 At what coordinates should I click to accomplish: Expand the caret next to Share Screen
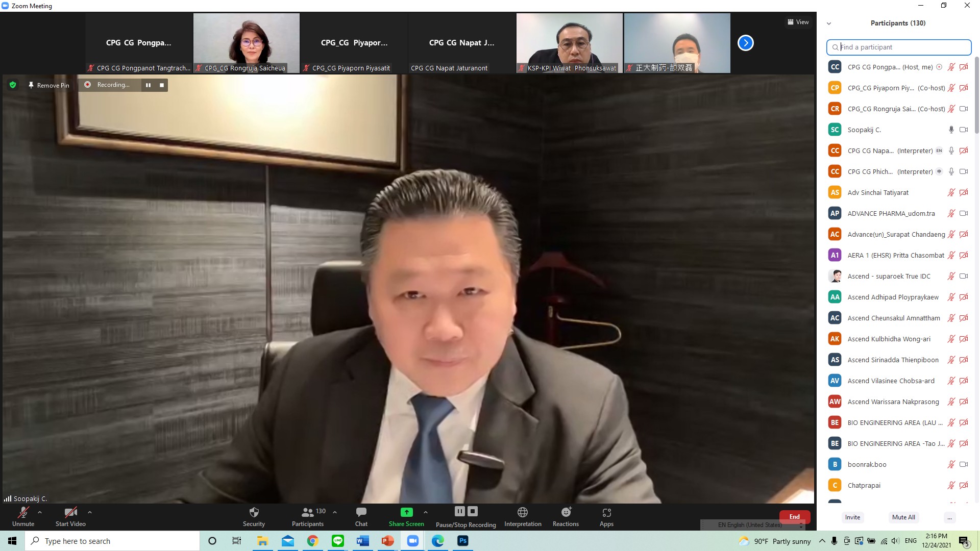point(425,512)
